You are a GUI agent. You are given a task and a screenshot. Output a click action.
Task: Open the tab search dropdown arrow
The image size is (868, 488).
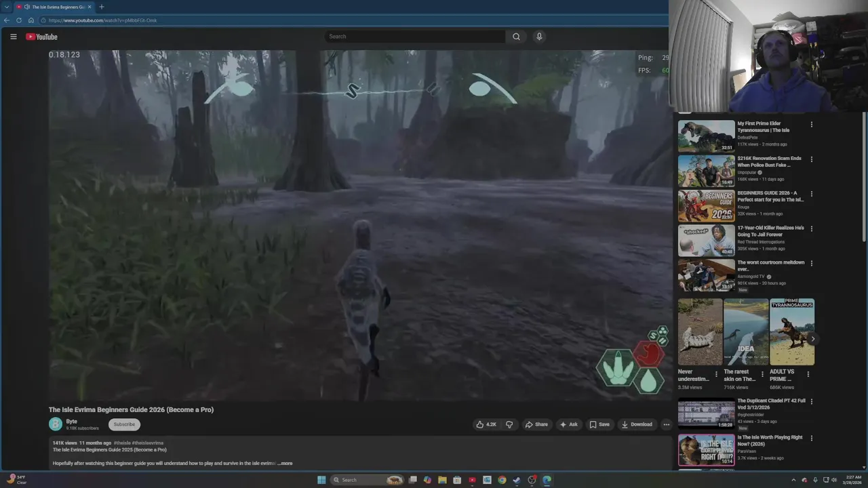tap(6, 7)
